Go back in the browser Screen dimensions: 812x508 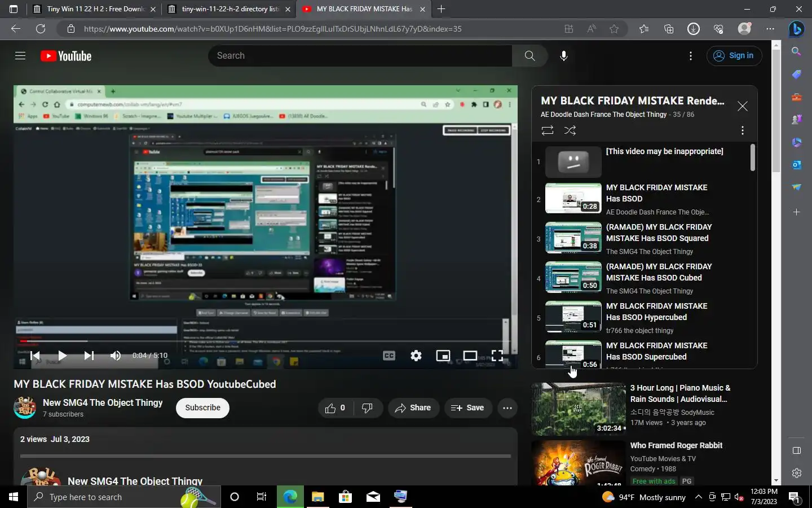tap(16, 29)
